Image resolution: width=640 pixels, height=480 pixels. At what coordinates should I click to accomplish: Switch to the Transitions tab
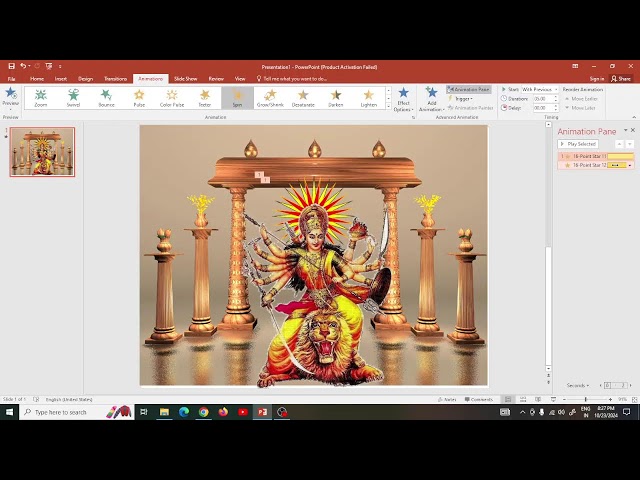[115, 79]
